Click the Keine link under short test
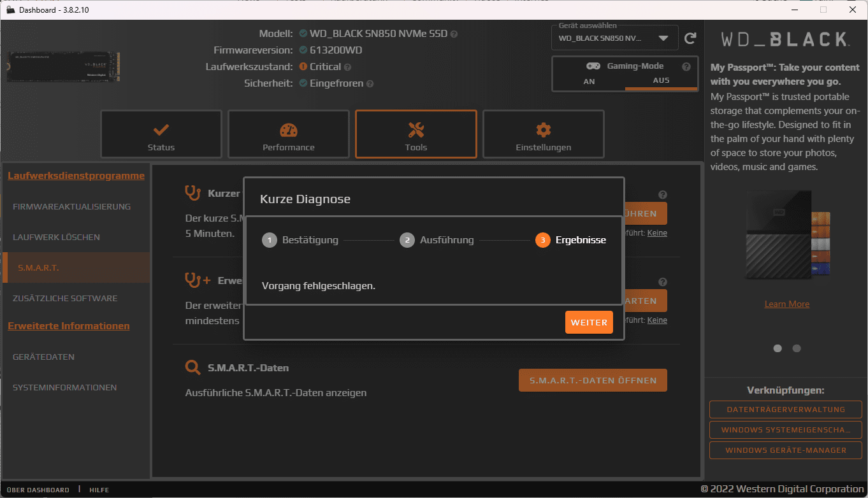The width and height of the screenshot is (868, 498). pyautogui.click(x=657, y=233)
